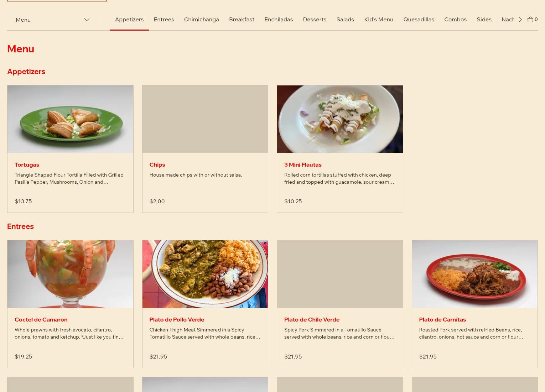Screen dimensions: 545x392
Task: Switch to the Entrees tab
Action: (x=164, y=20)
